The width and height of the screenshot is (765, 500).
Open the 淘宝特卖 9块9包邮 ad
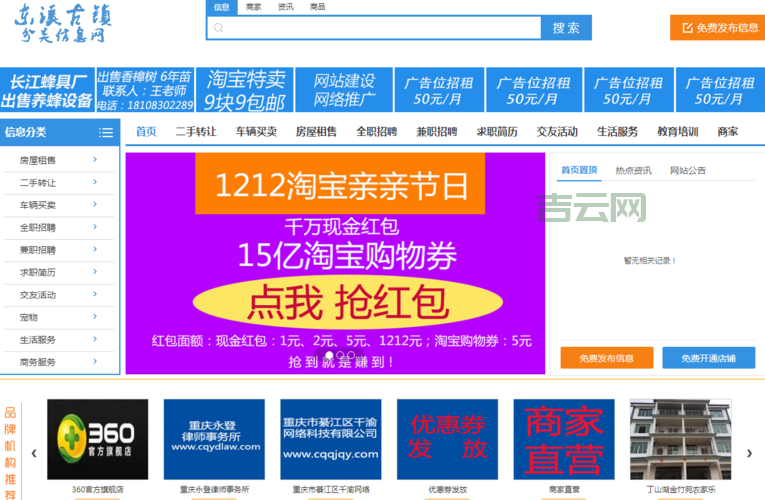tap(244, 90)
